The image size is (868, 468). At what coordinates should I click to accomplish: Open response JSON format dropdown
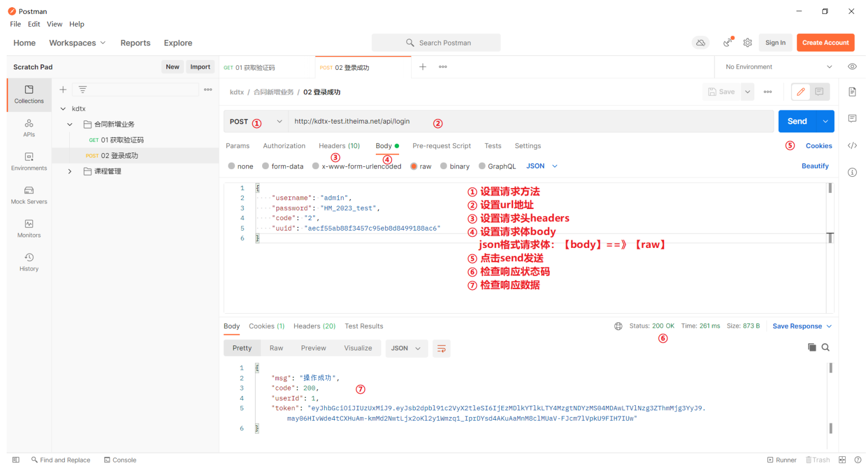tap(406, 348)
